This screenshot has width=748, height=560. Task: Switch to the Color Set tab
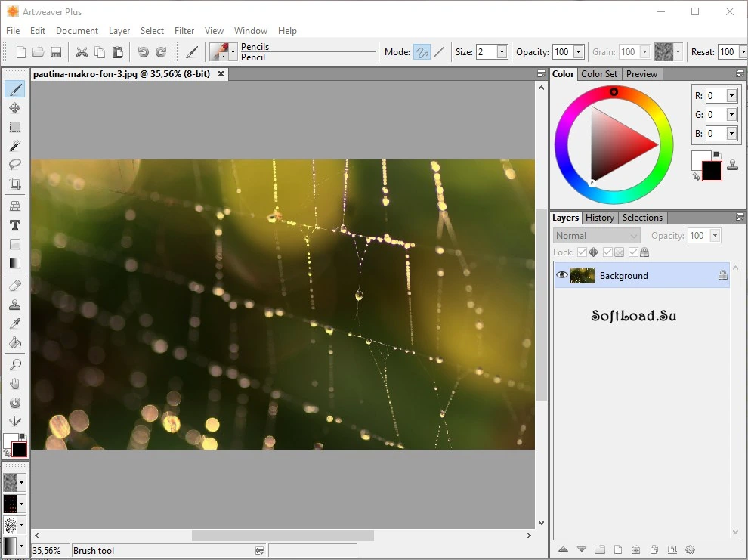598,74
